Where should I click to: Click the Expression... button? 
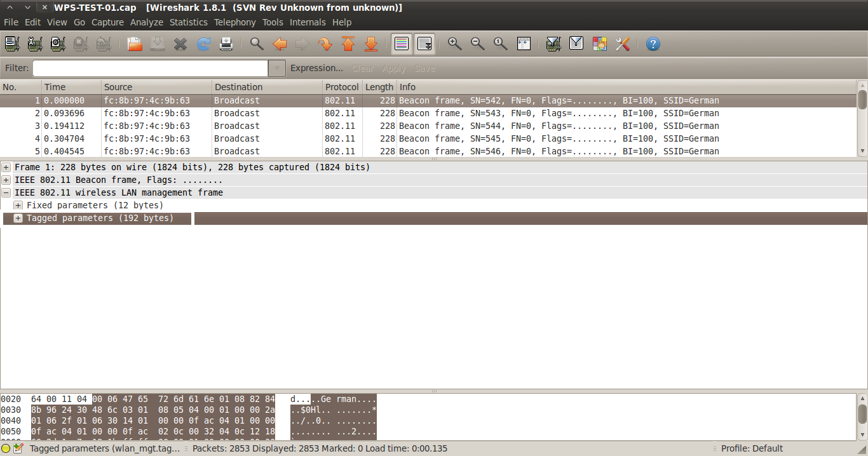pyautogui.click(x=316, y=68)
